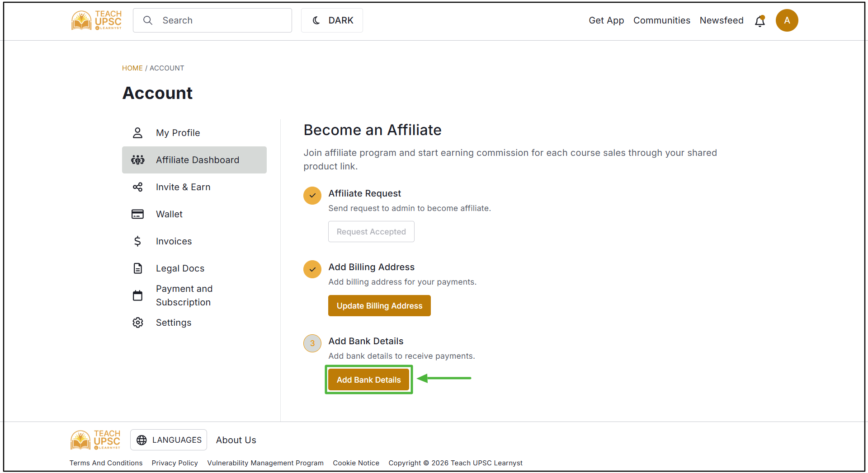Open Privacy Policy link
The image size is (868, 473).
pos(175,463)
